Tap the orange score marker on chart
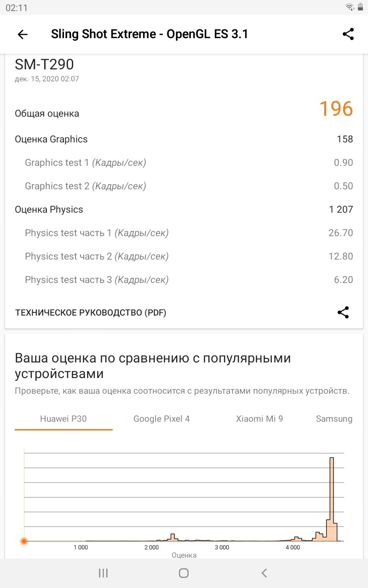Viewport: 368px width, 588px height. [24, 541]
